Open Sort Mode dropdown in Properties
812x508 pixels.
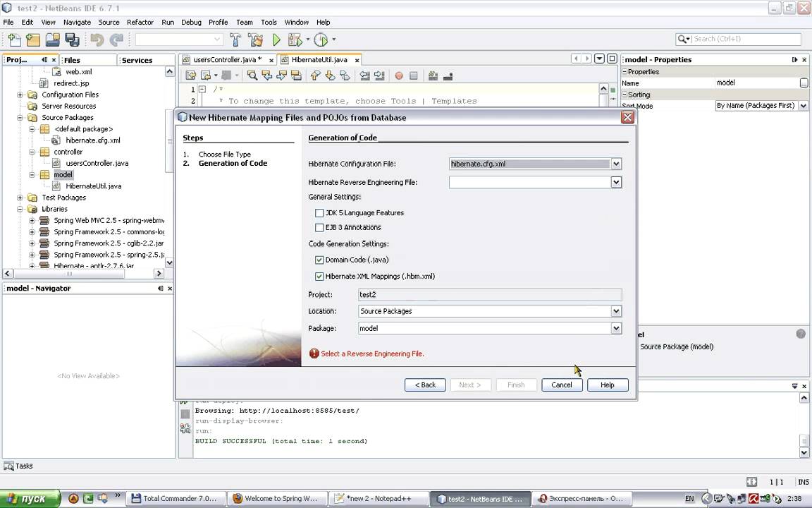[804, 106]
